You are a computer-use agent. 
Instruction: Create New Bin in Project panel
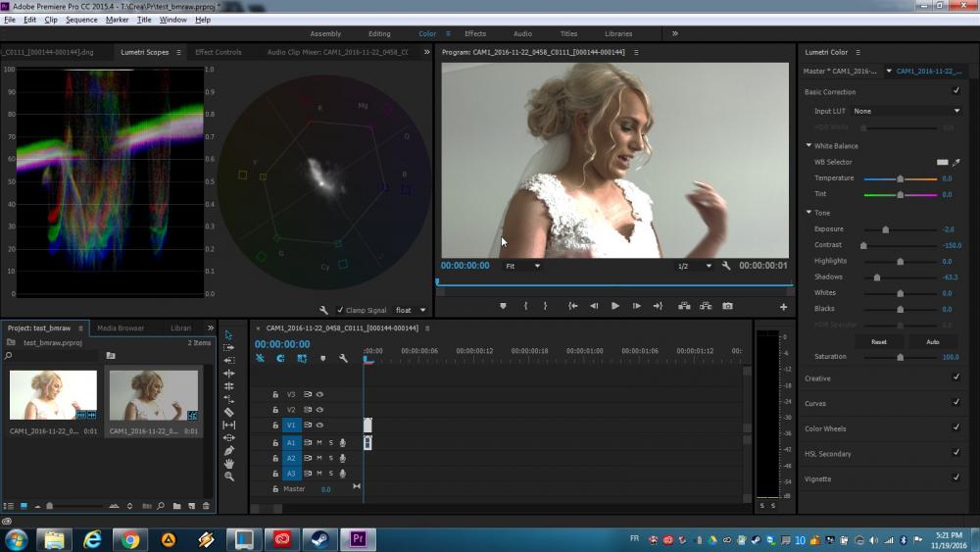[176, 506]
